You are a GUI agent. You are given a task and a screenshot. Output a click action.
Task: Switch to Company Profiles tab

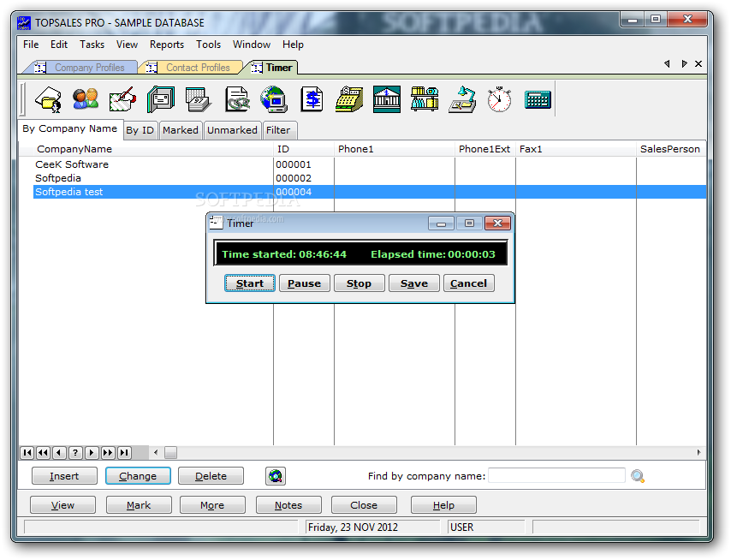click(x=83, y=68)
